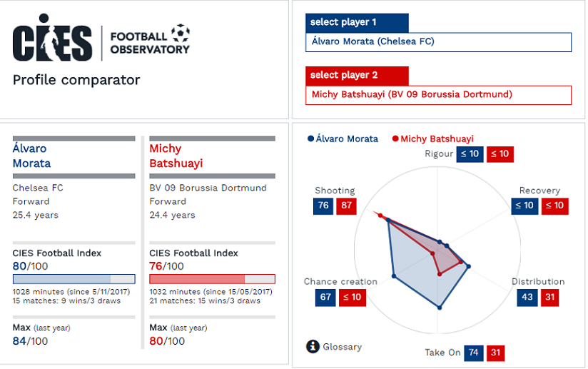
Task: Click red Shooting score 87 badge
Action: [x=346, y=206]
